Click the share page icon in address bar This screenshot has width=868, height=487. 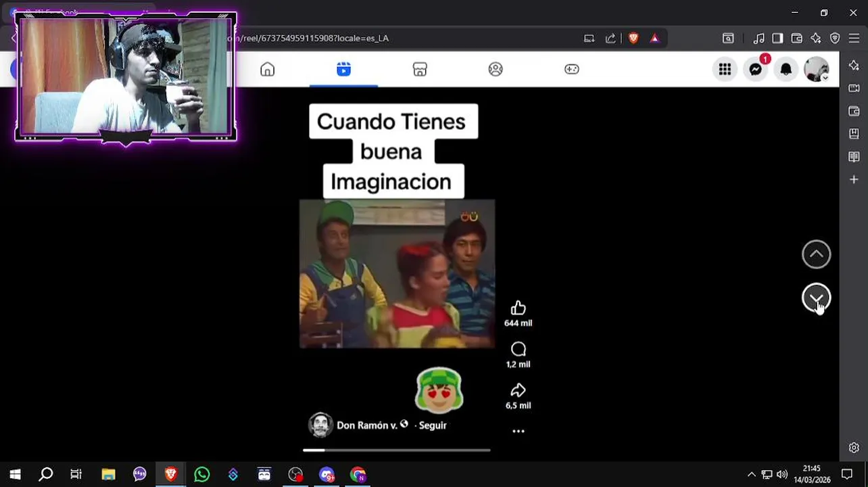click(610, 39)
